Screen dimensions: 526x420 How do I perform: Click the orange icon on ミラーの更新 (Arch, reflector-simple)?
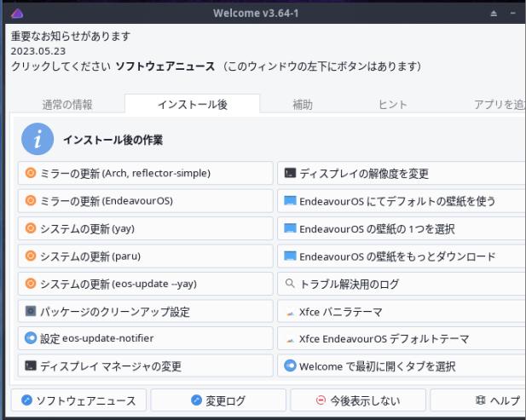(x=31, y=173)
